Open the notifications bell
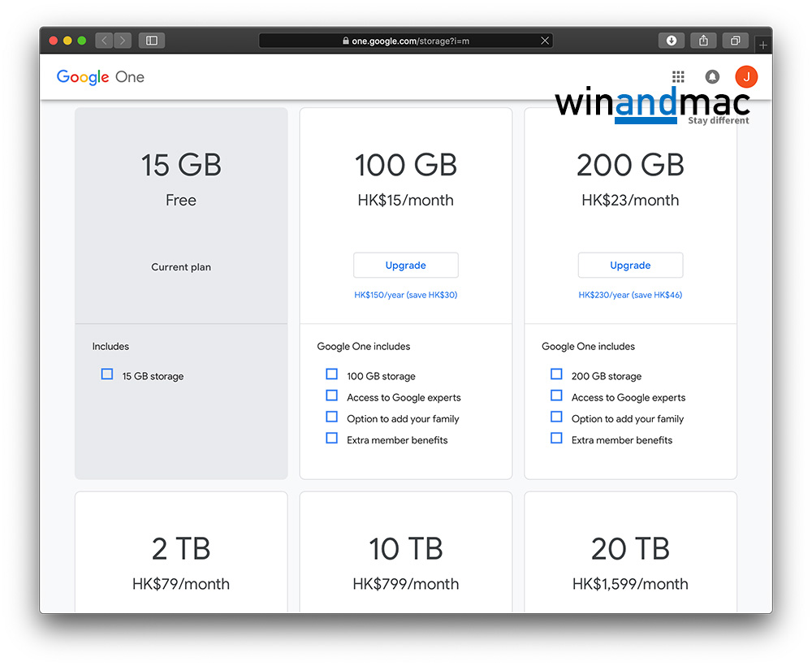The height and width of the screenshot is (666, 812). click(712, 77)
